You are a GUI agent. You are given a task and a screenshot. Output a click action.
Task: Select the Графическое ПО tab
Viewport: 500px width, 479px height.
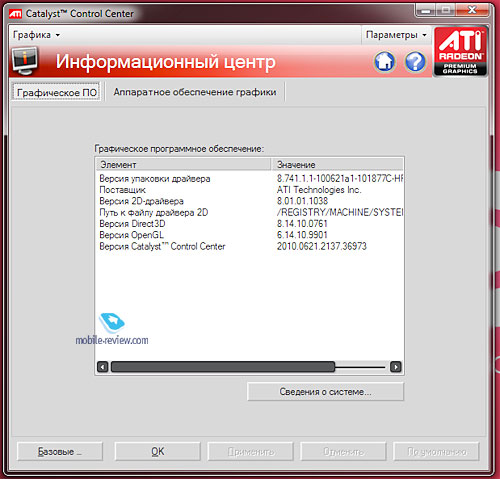[x=57, y=92]
